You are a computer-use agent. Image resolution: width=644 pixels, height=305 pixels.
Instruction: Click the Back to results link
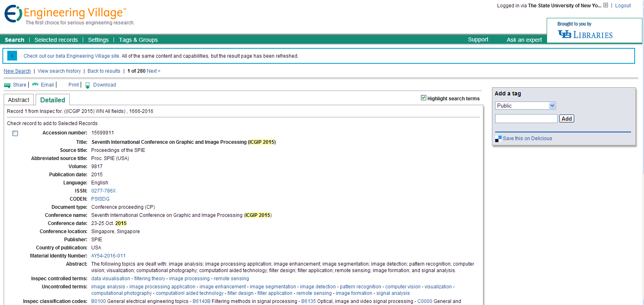[104, 71]
